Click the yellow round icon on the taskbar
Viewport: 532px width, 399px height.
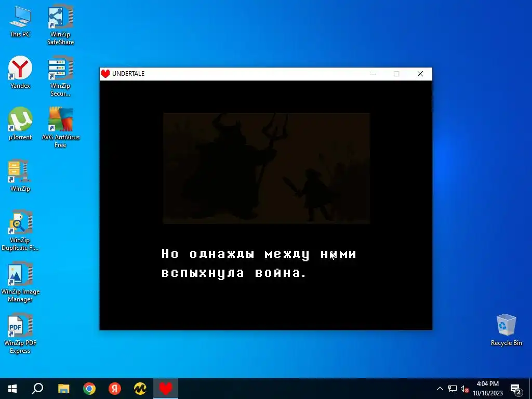point(140,389)
